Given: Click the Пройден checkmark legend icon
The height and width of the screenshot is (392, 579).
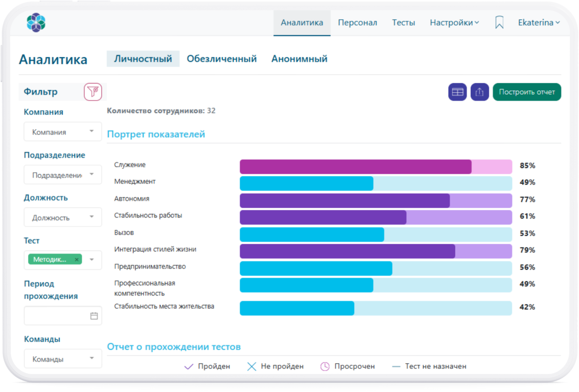Looking at the screenshot, I should [189, 366].
